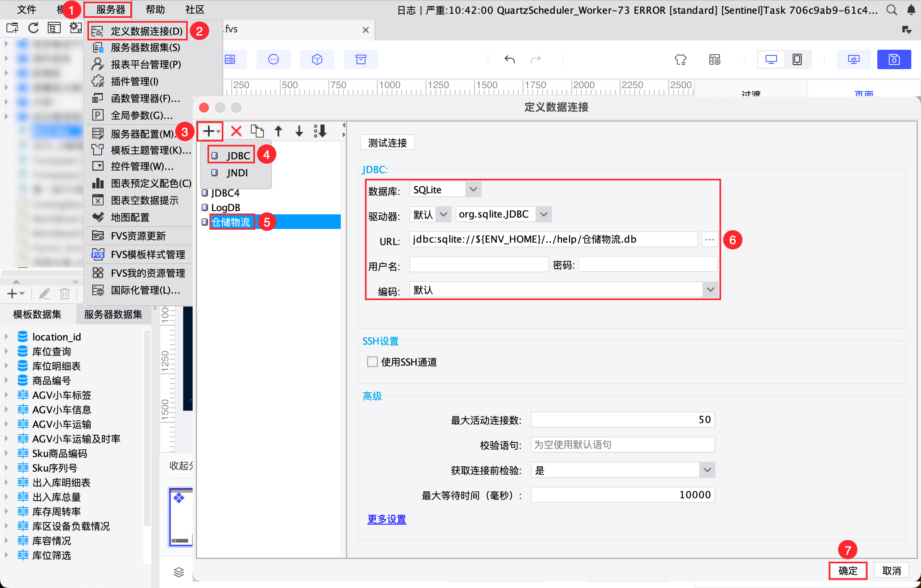This screenshot has width=921, height=588.
Task: Expand the location_id dataset tree node
Action: click(6, 336)
